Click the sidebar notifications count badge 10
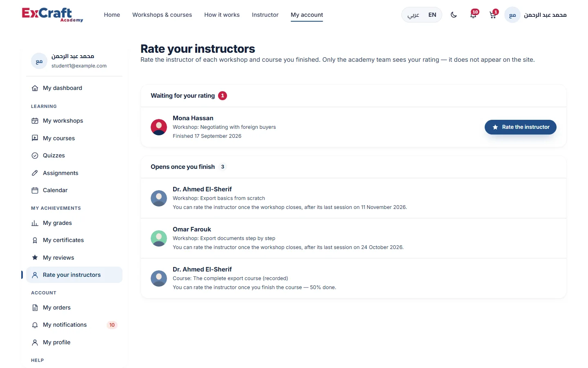This screenshot has width=588, height=368. (112, 325)
